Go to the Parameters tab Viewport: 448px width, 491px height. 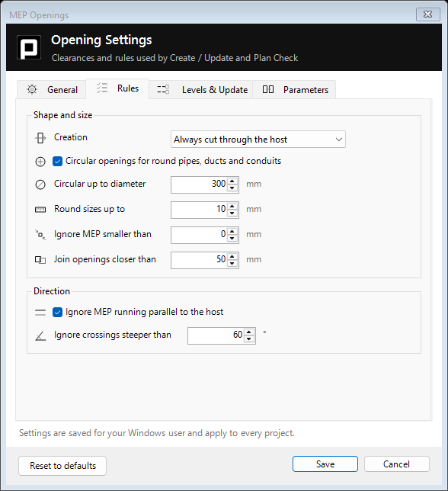[x=294, y=90]
